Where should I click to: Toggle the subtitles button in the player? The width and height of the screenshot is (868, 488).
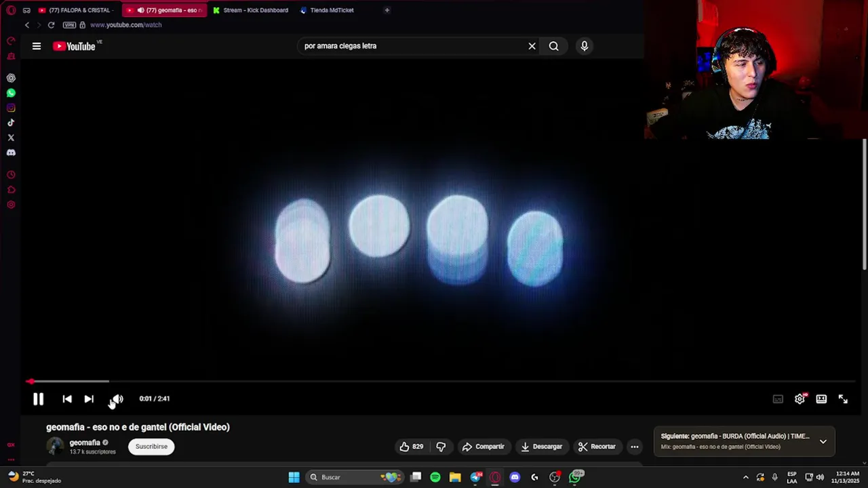point(778,399)
